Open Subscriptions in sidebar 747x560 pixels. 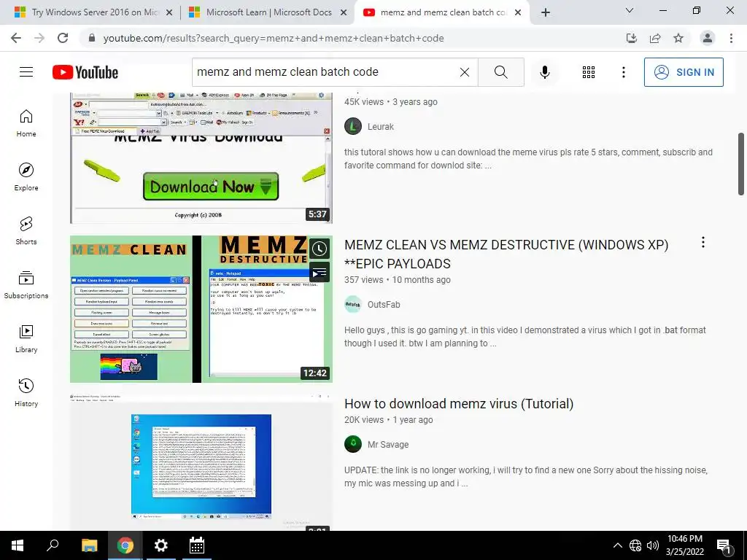pyautogui.click(x=26, y=284)
